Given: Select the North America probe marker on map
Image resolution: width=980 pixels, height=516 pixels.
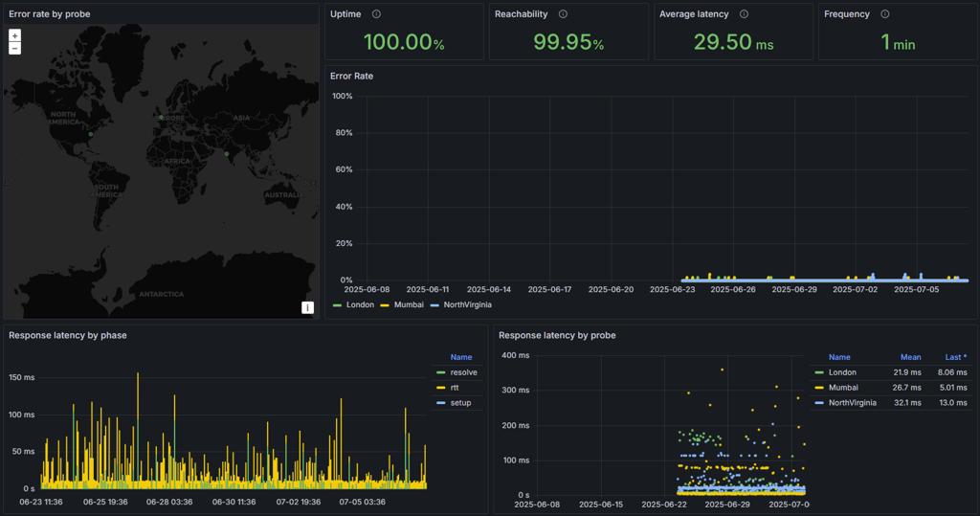Looking at the screenshot, I should [x=91, y=134].
